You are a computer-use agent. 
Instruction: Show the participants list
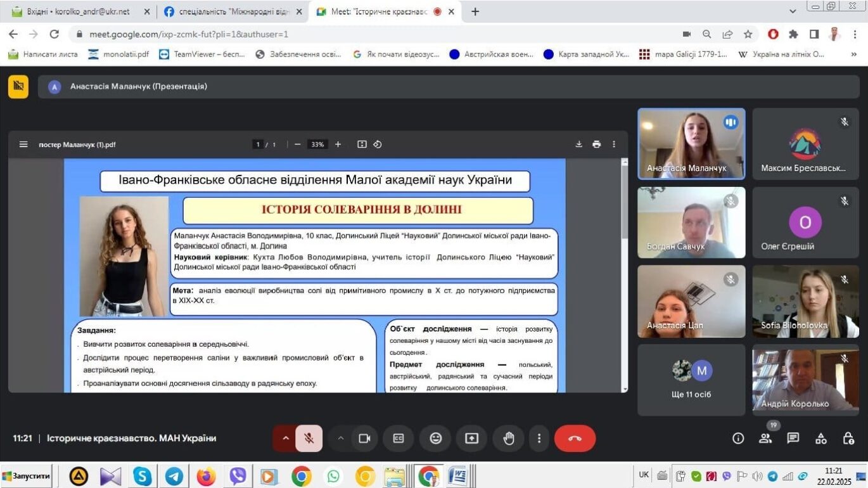765,439
